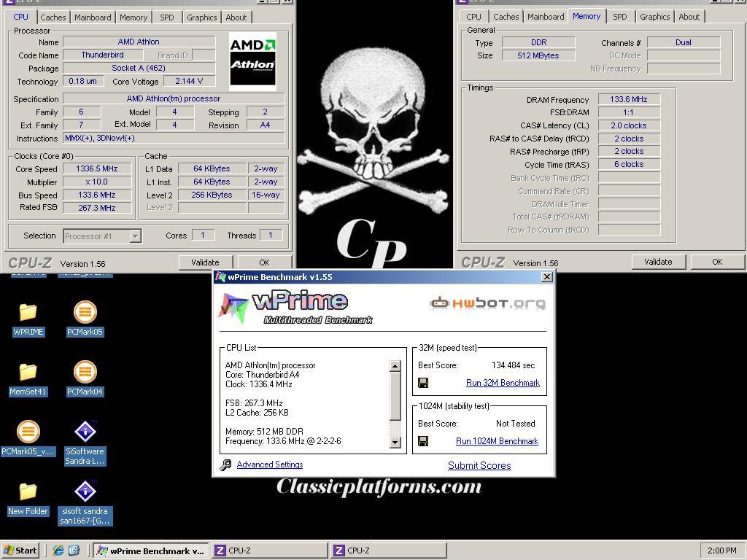
Task: Click the save icon for 1024M score
Action: pos(423,441)
